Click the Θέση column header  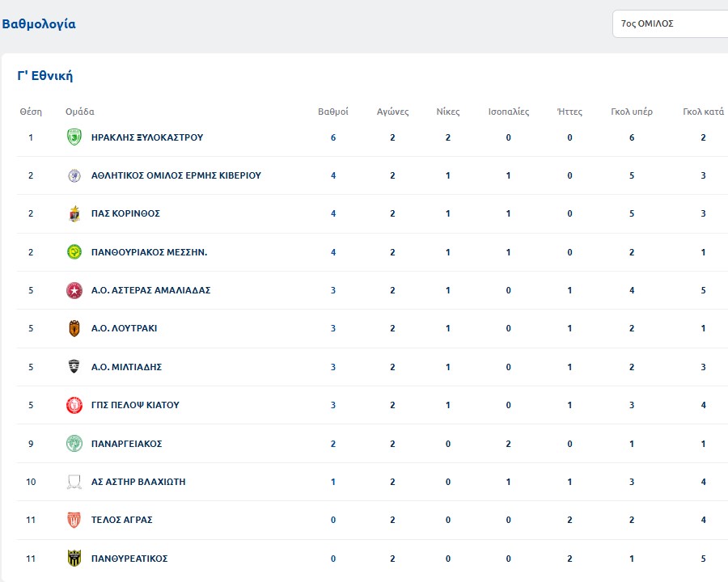pyautogui.click(x=31, y=112)
